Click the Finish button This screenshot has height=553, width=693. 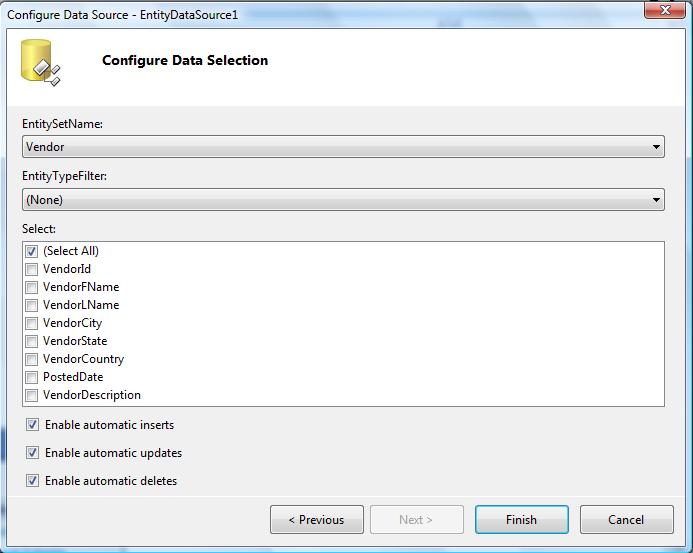pyautogui.click(x=522, y=520)
